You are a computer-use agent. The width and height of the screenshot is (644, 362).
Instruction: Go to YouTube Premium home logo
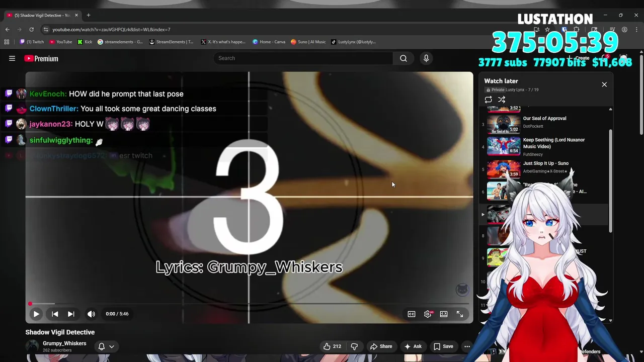(41, 58)
